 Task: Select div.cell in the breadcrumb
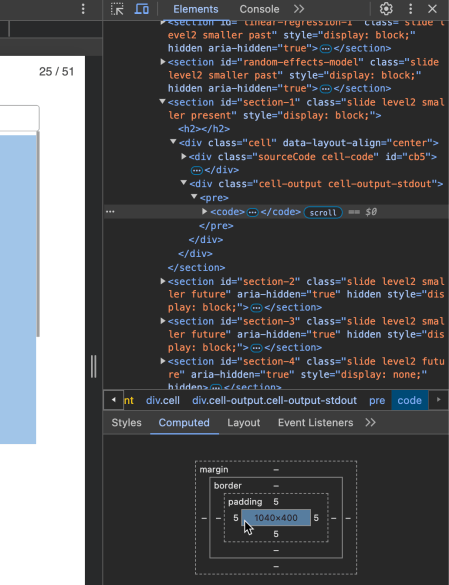tap(163, 400)
